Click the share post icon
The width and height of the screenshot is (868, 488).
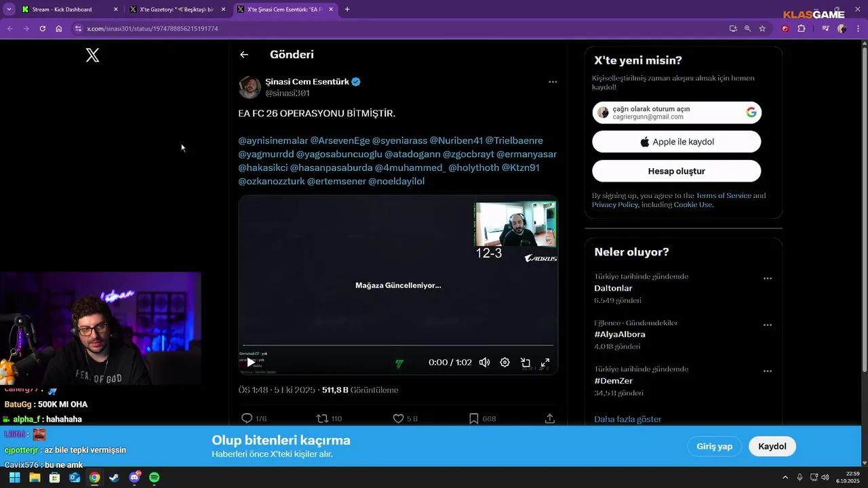[x=550, y=419]
